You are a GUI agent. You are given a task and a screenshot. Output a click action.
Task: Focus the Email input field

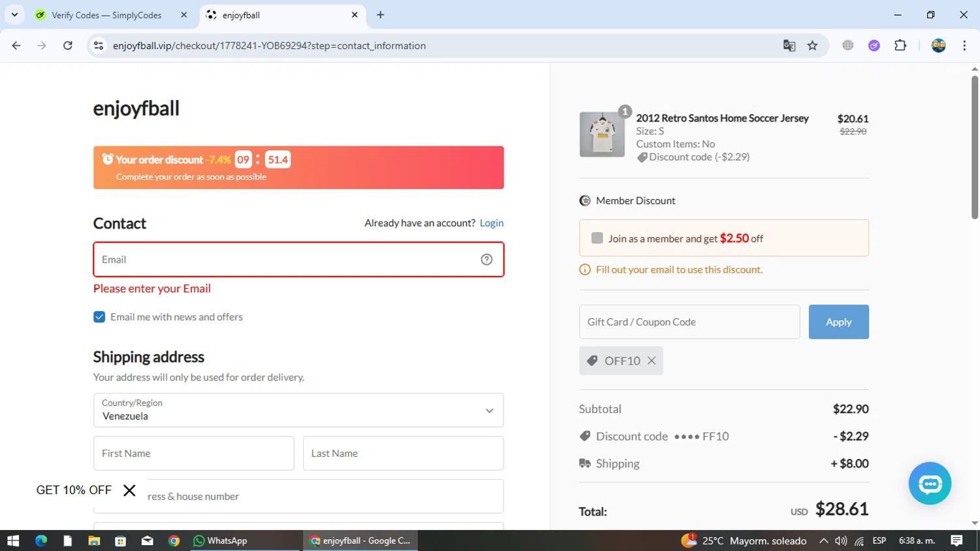click(299, 259)
